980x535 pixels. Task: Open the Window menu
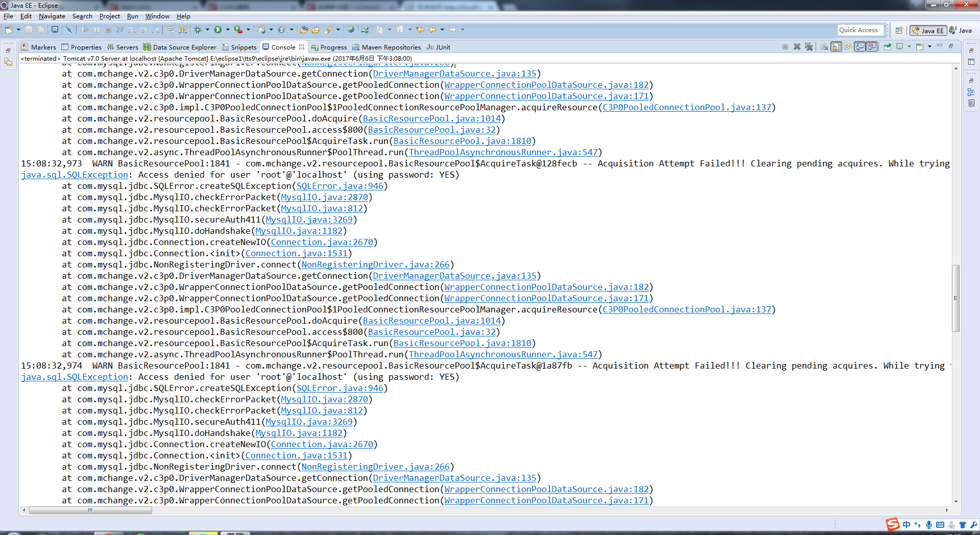click(x=157, y=16)
